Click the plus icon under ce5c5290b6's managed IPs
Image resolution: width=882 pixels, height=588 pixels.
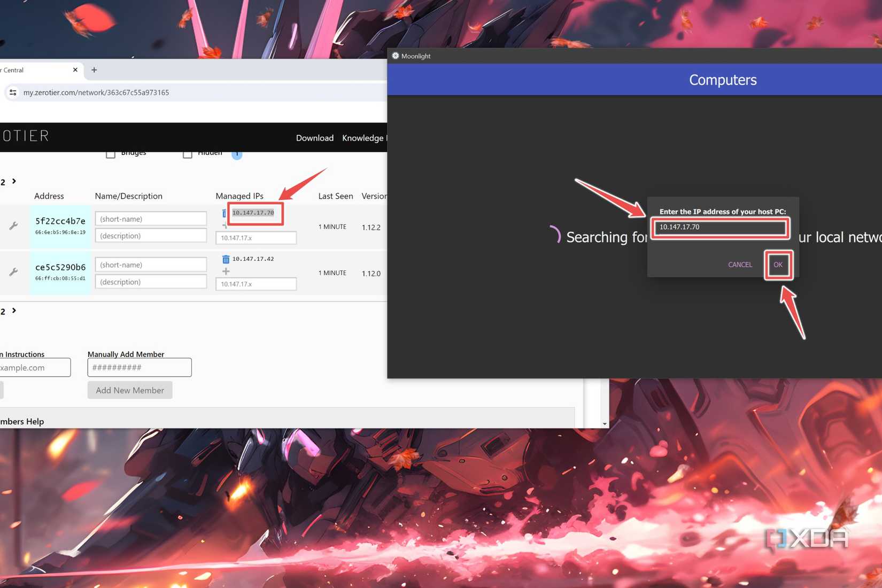226,271
